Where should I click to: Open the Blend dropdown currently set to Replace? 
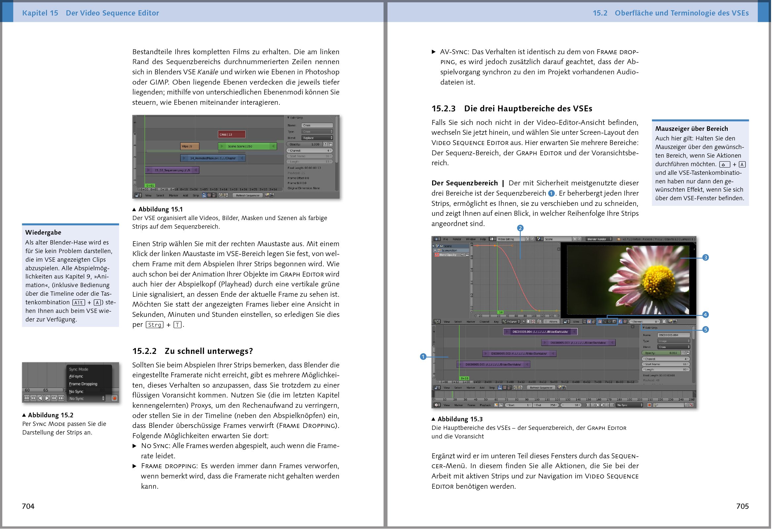pos(317,138)
